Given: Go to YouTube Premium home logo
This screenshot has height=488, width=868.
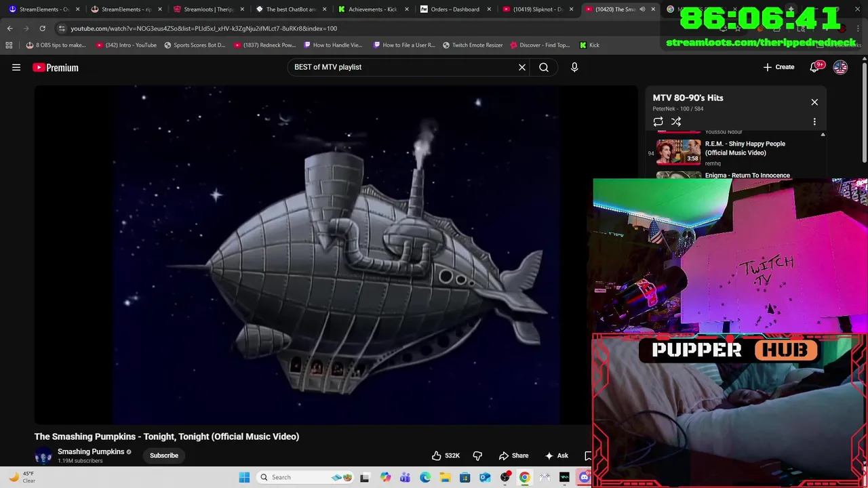Looking at the screenshot, I should pos(56,67).
